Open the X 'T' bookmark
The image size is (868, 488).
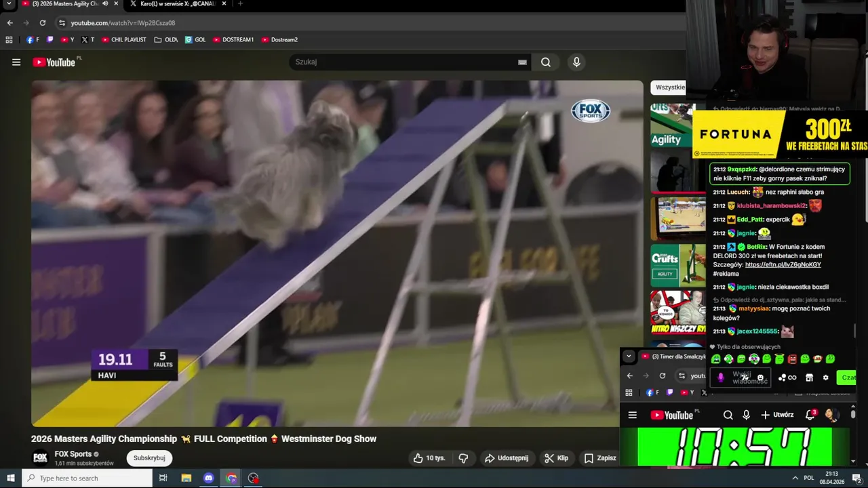click(88, 39)
